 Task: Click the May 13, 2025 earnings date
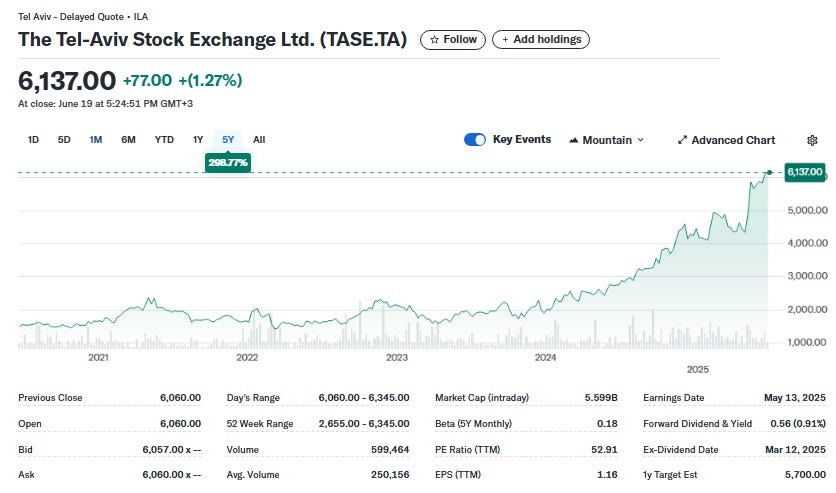(x=794, y=398)
